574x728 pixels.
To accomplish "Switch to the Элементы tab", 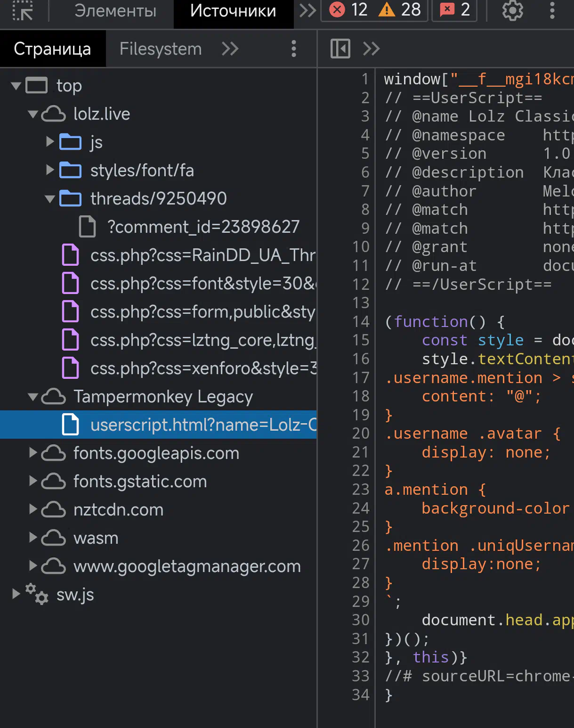I will (115, 11).
